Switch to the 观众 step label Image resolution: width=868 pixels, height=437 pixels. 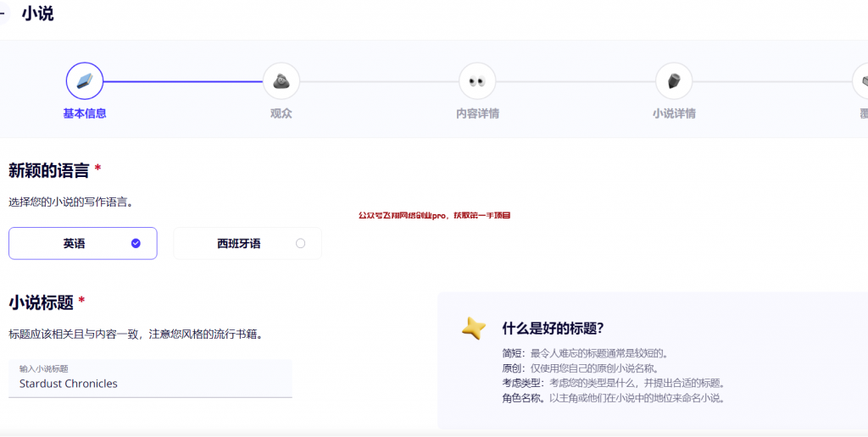point(281,113)
